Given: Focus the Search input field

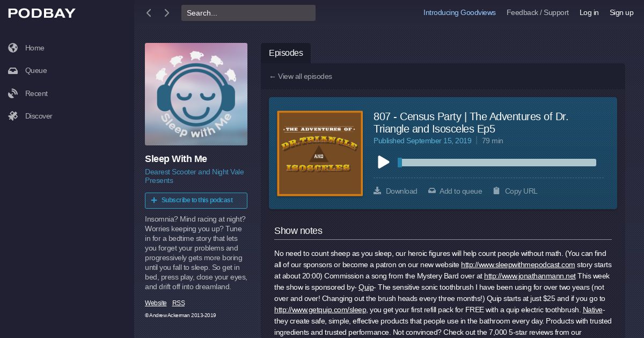Looking at the screenshot, I should click(248, 13).
